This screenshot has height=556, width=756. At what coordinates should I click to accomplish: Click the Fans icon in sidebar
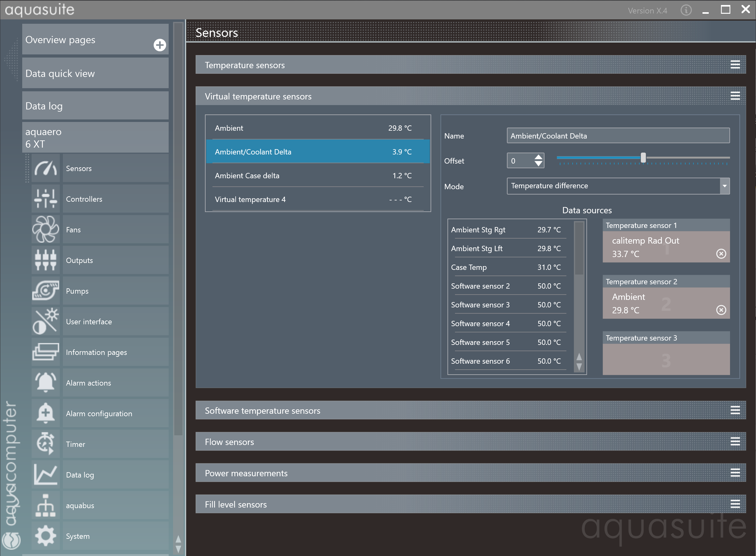tap(45, 230)
